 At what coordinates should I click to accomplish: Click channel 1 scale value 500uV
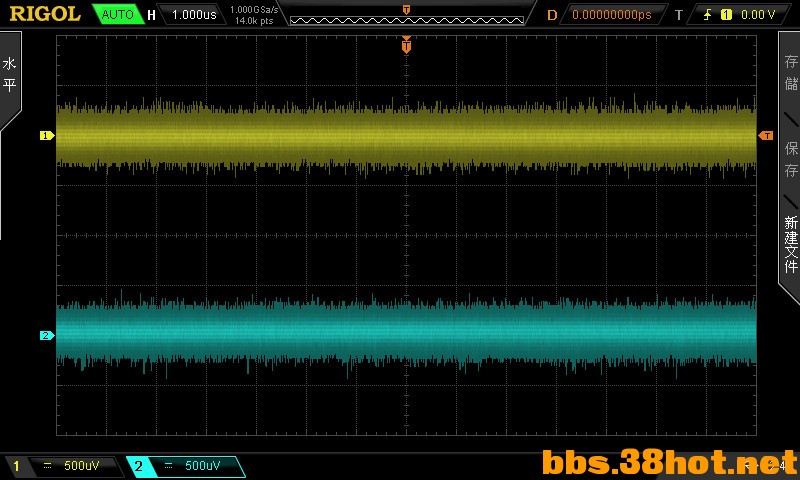coord(82,466)
